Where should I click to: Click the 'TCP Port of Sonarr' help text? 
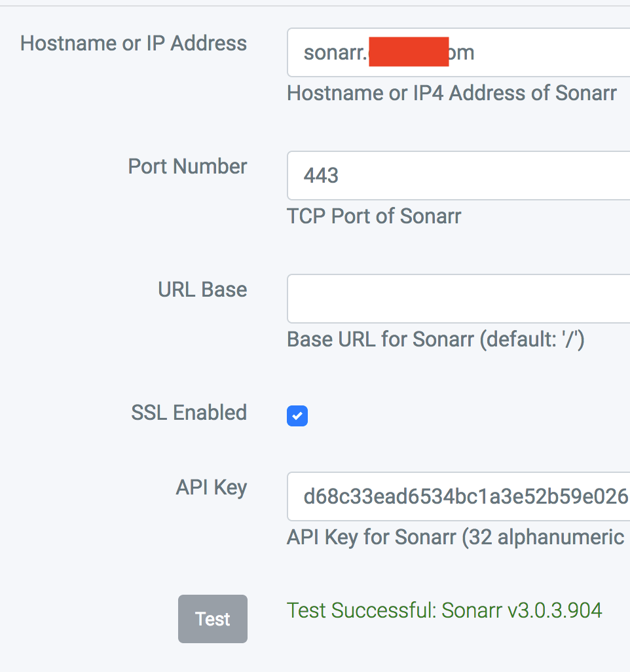[374, 216]
